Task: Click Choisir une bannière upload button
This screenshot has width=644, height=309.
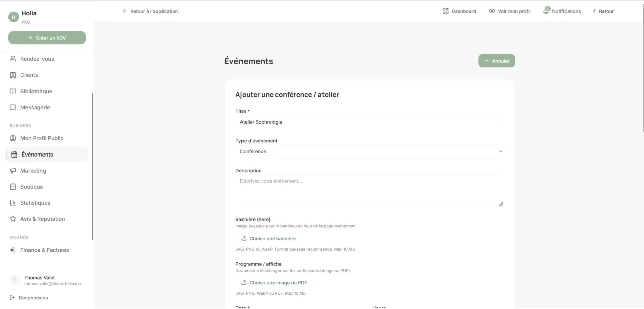Action: point(269,239)
